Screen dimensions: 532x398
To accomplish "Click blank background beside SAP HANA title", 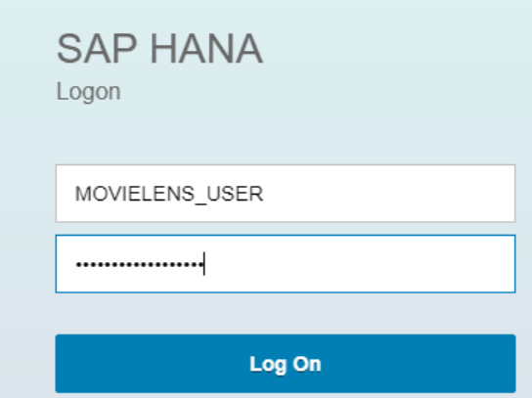I will pyautogui.click(x=390, y=49).
